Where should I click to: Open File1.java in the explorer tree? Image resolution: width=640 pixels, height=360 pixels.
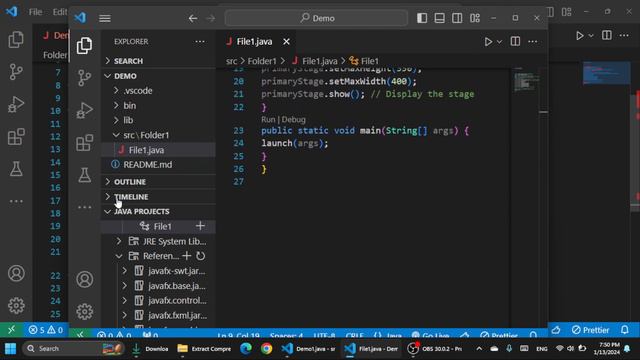point(158,150)
